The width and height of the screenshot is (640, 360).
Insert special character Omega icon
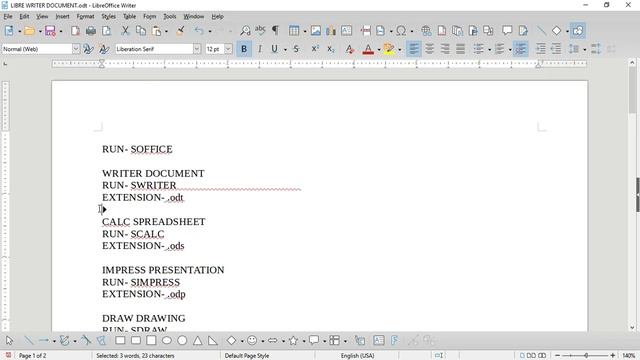pyautogui.click(x=401, y=31)
